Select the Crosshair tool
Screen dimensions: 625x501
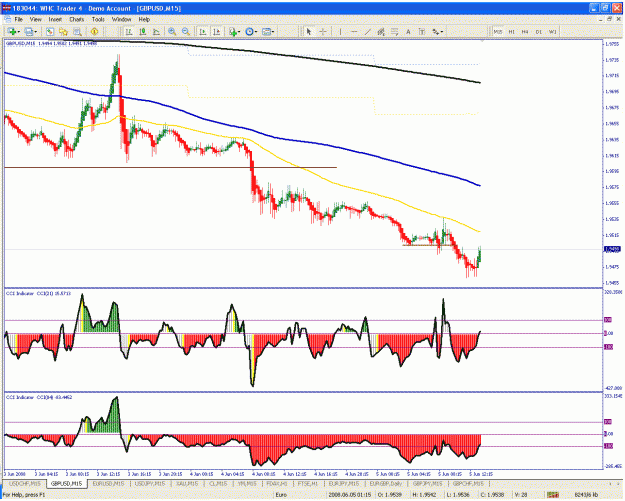click(323, 31)
